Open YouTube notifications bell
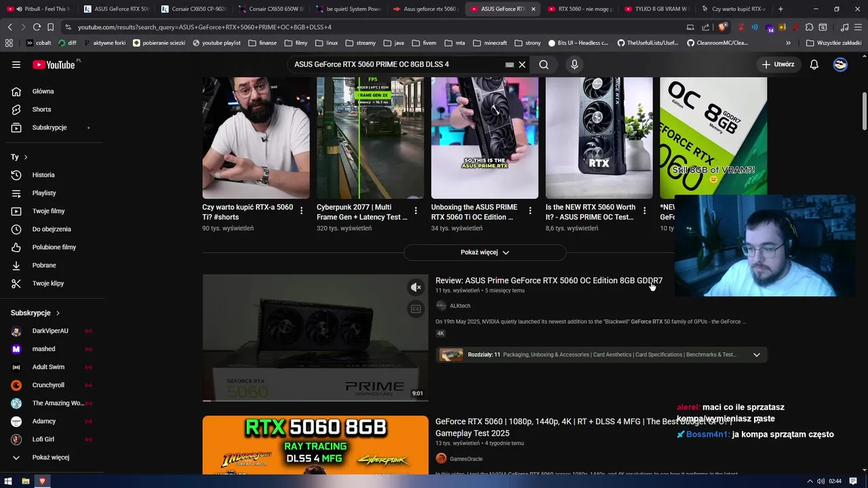Screen dimensions: 868x488 pos(814,64)
